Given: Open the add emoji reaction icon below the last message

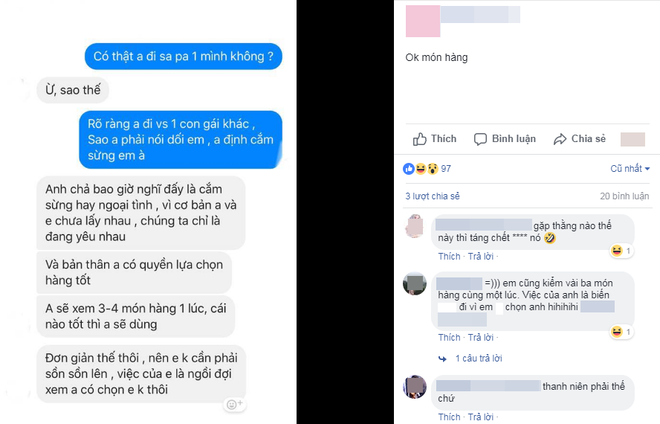Looking at the screenshot, I should (x=234, y=404).
